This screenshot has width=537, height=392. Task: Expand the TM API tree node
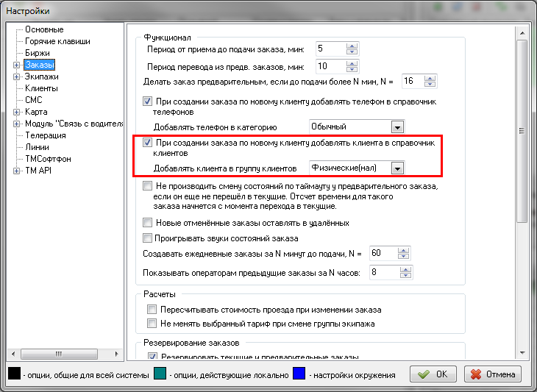coord(16,171)
